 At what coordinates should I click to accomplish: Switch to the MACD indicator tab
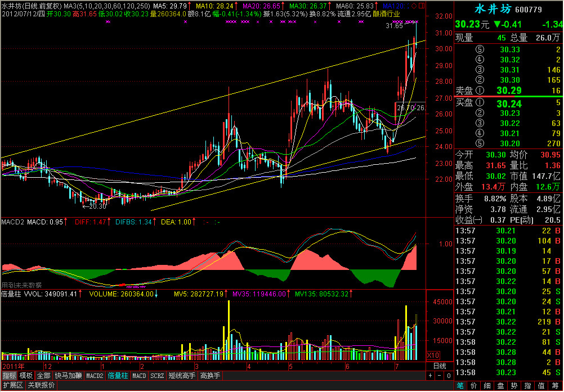click(x=139, y=376)
